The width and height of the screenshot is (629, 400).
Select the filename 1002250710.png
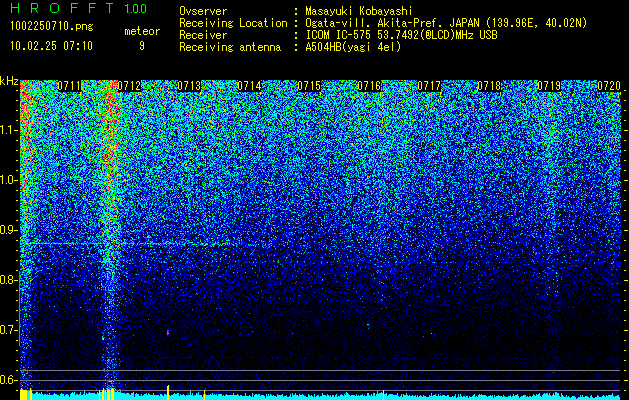(x=51, y=26)
